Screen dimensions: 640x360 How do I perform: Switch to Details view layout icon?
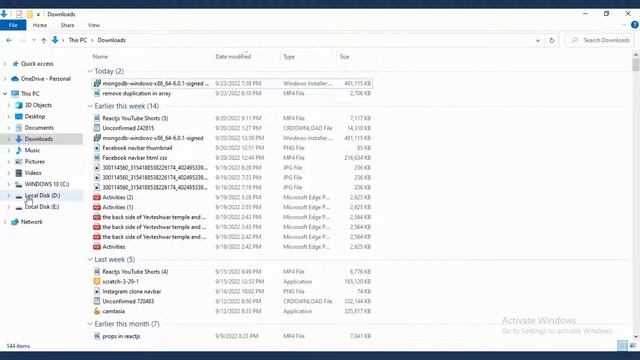point(622,346)
